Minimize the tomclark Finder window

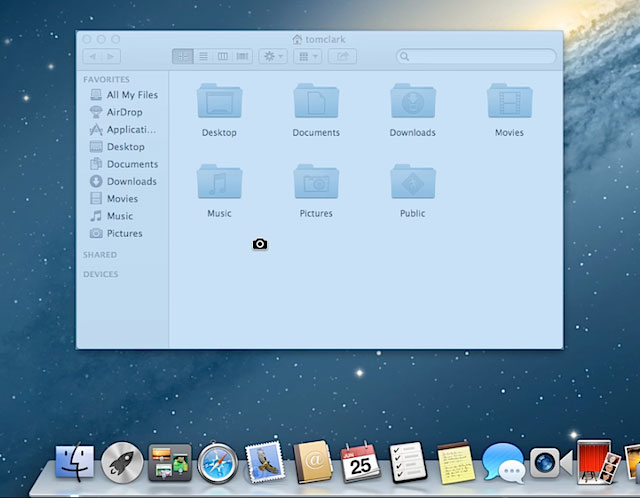tap(101, 39)
